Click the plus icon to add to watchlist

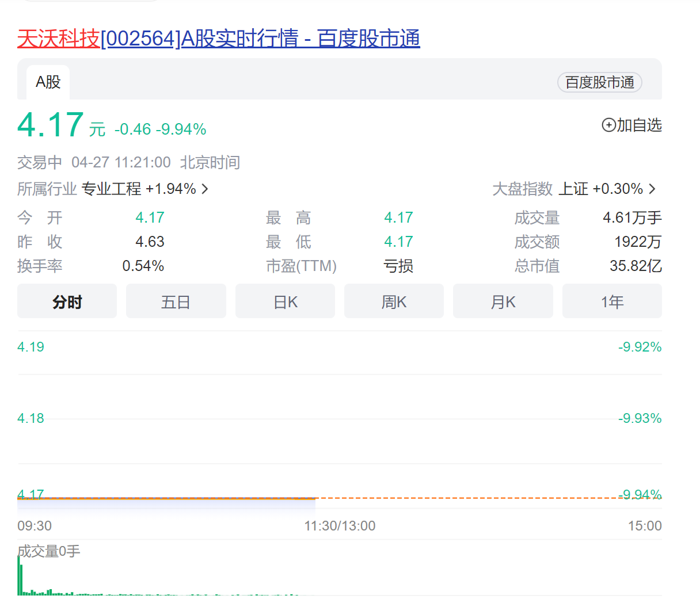pos(608,125)
